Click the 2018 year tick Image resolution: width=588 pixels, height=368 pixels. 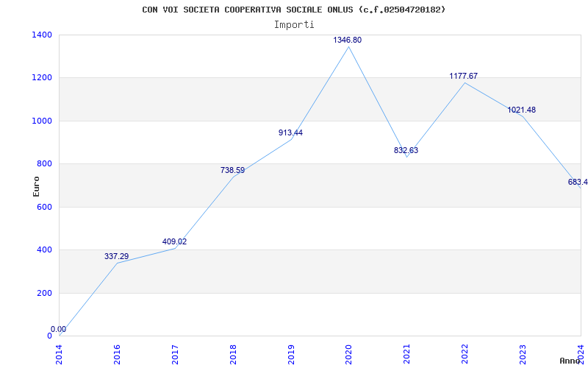tap(233, 354)
